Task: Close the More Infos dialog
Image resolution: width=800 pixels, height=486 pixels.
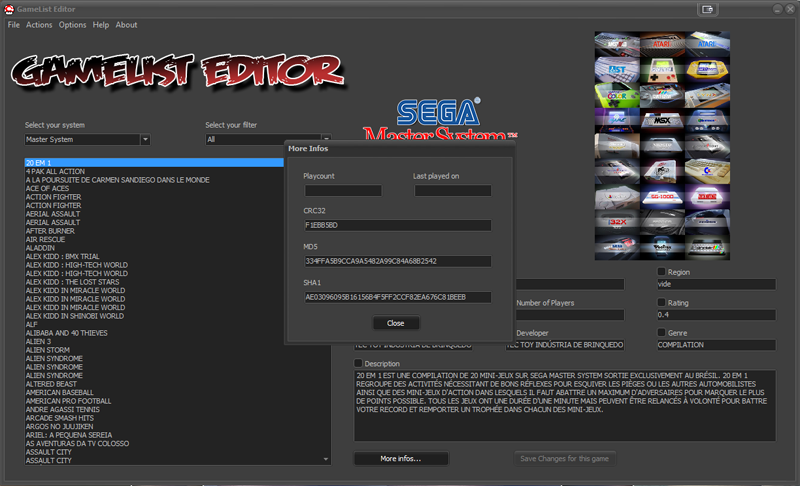Action: pos(396,323)
